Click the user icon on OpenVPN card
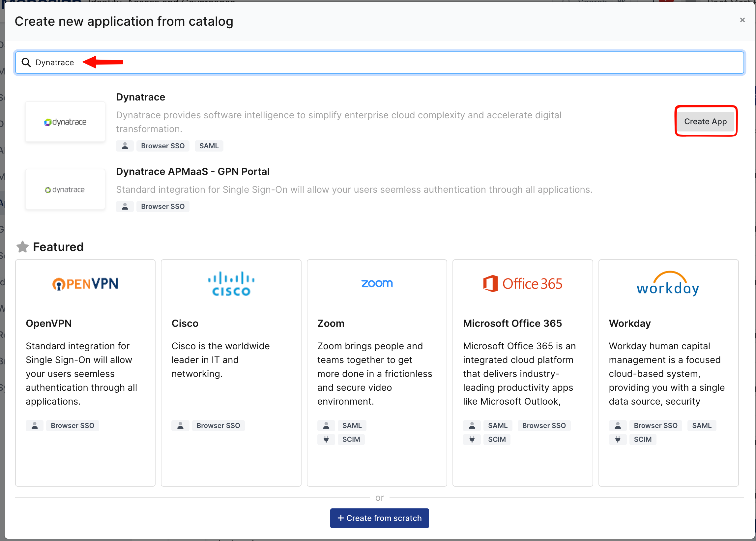The width and height of the screenshot is (756, 541). click(35, 425)
